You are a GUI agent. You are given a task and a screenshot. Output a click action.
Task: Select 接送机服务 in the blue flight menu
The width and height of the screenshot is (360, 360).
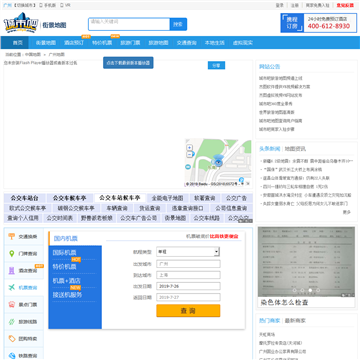pos(67,295)
